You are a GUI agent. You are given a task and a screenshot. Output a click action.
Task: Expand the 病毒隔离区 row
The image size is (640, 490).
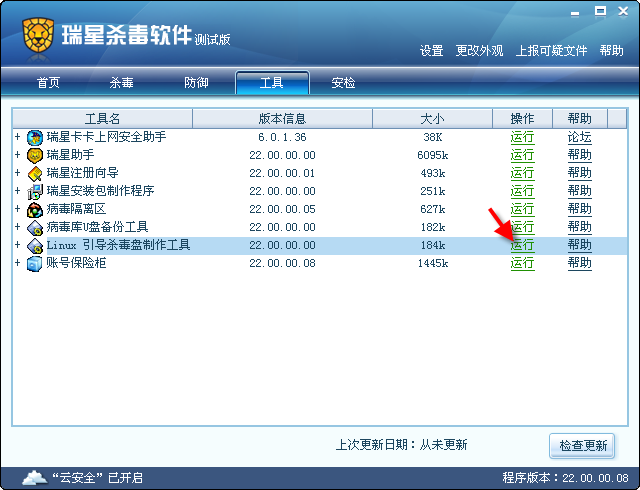pos(18,208)
